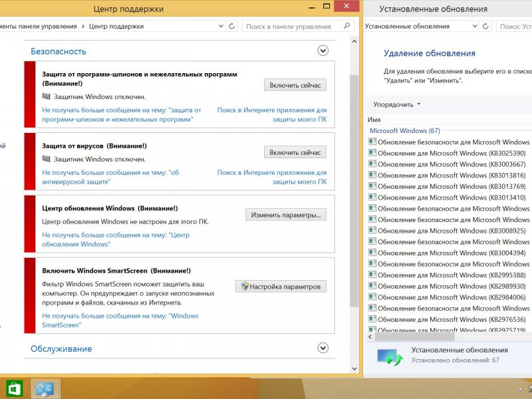Click the Центр поддержки taskbar icon
Image resolution: width=532 pixels, height=399 pixels.
click(x=45, y=389)
